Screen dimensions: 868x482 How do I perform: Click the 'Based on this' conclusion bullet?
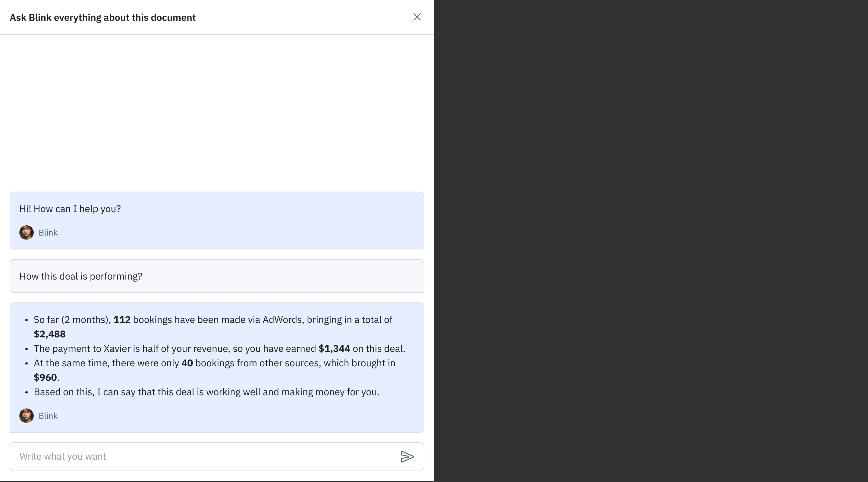point(206,392)
